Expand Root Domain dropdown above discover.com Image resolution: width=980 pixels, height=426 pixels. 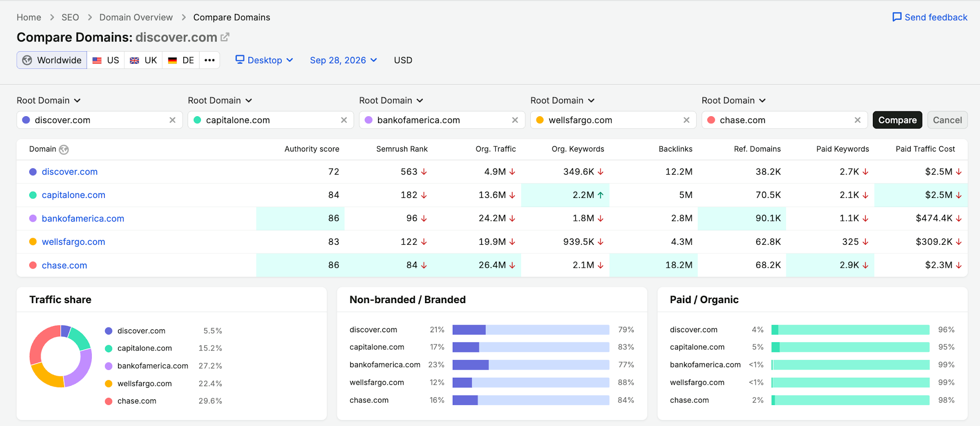pos(49,100)
